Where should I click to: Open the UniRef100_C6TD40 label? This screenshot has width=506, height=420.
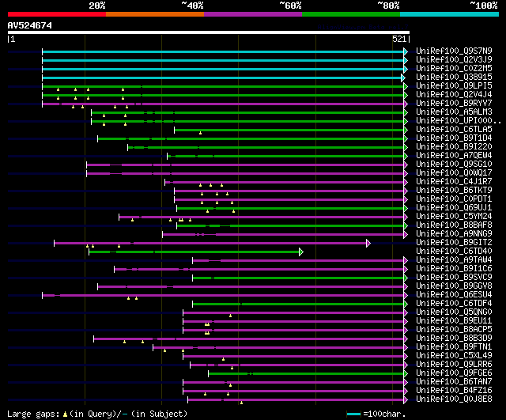(454, 252)
